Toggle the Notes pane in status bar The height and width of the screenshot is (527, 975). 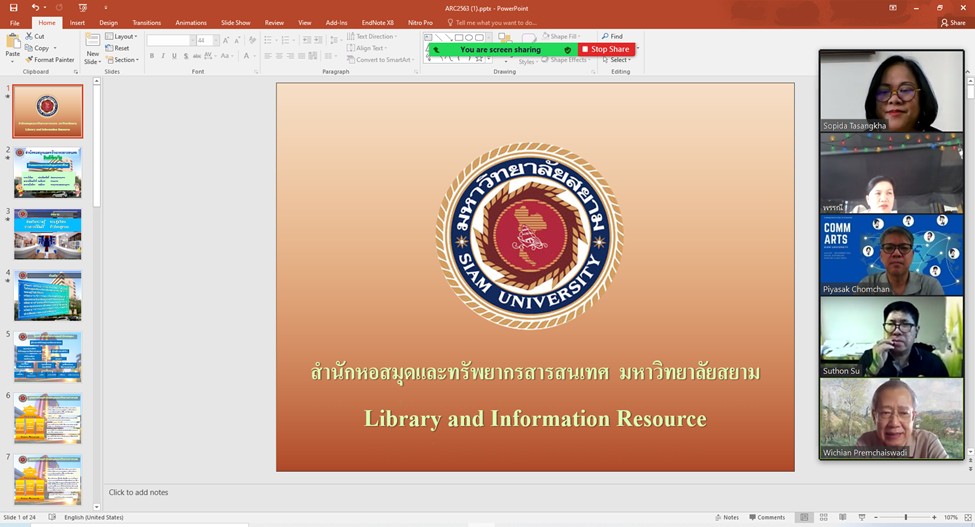pyautogui.click(x=727, y=517)
